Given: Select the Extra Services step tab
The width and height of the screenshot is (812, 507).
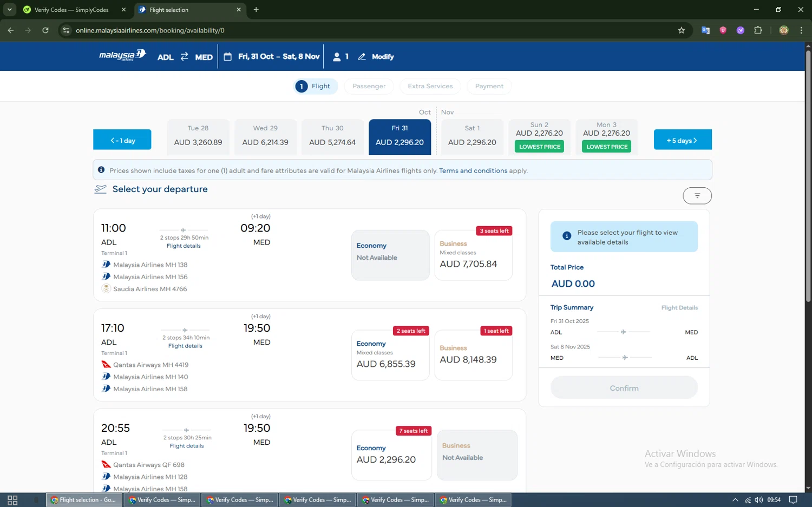Looking at the screenshot, I should (430, 86).
